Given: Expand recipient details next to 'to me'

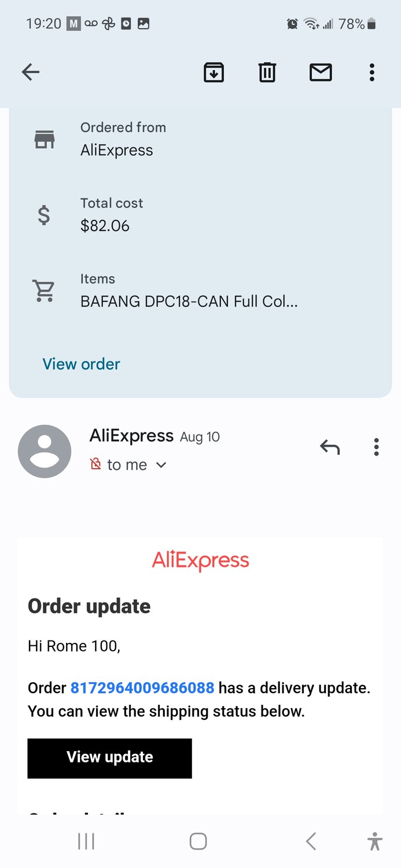Looking at the screenshot, I should [x=161, y=465].
